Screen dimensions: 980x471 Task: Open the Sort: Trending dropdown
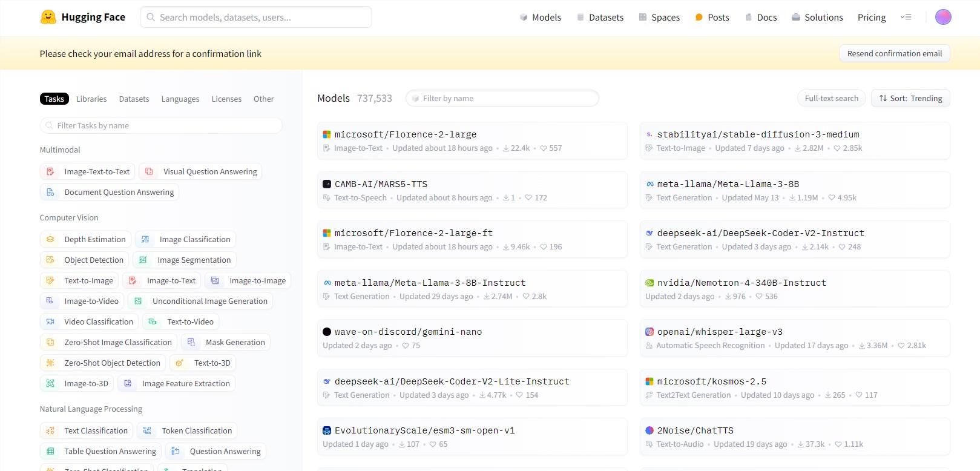click(x=910, y=98)
